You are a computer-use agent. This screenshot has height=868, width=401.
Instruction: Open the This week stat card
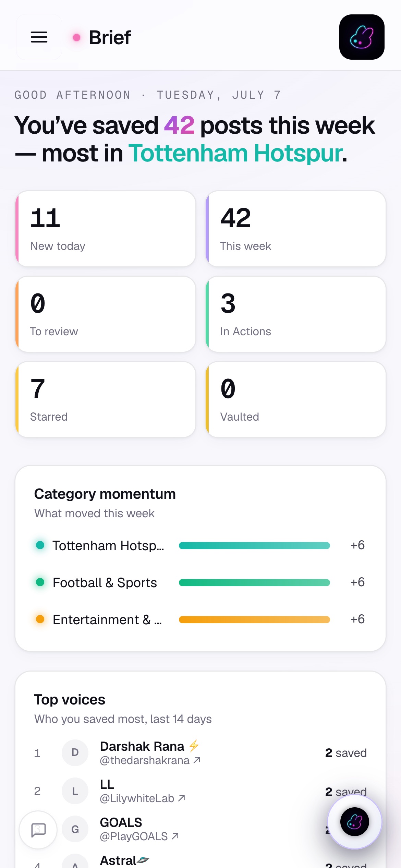[296, 229]
